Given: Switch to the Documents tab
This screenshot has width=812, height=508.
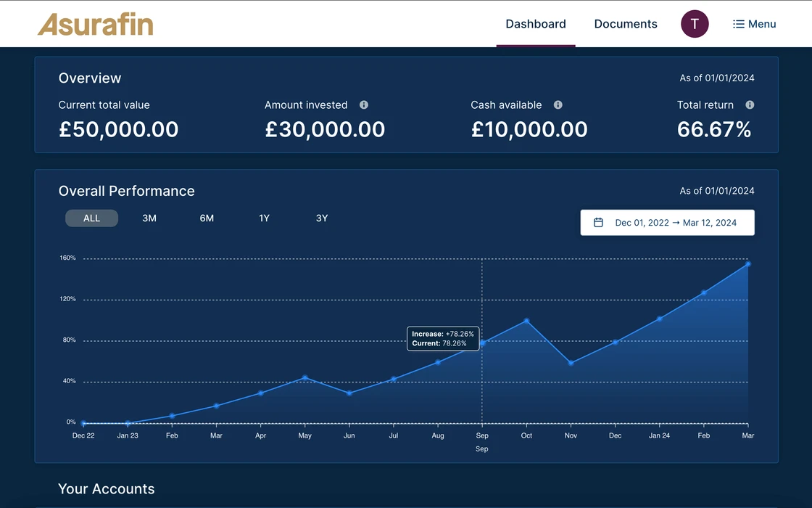Looking at the screenshot, I should pyautogui.click(x=626, y=24).
